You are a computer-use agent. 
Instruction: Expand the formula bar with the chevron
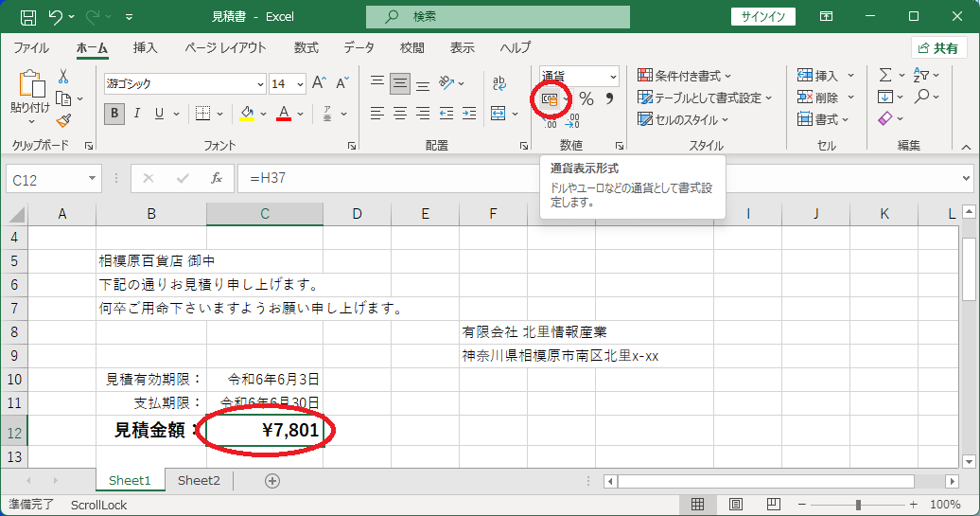pyautogui.click(x=966, y=179)
